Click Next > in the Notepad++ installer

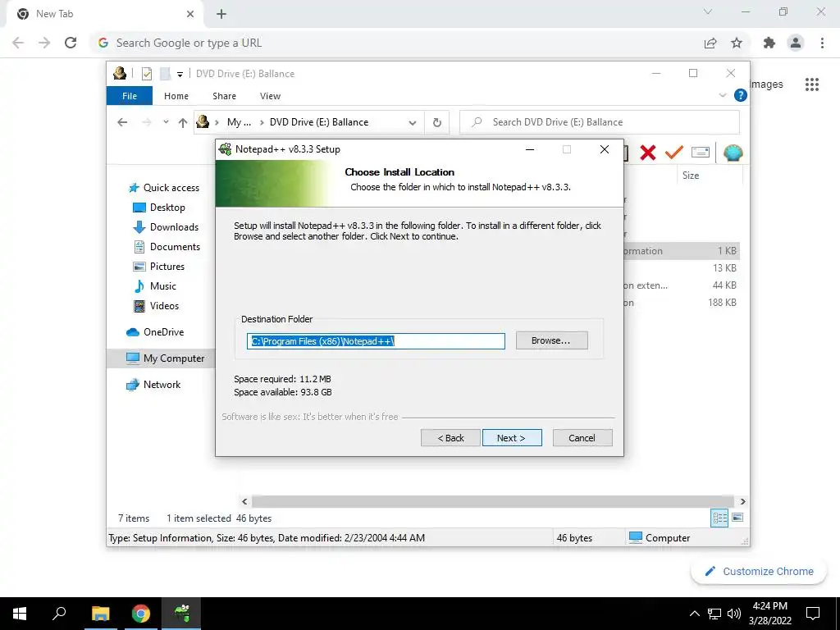(512, 438)
